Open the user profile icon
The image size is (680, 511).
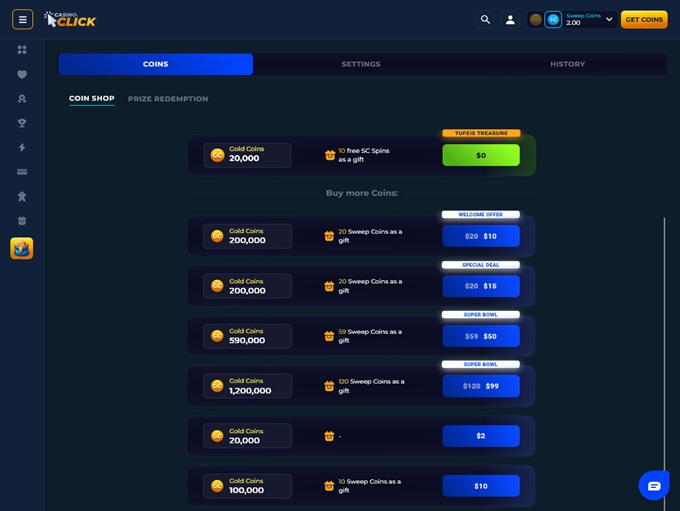coord(510,19)
